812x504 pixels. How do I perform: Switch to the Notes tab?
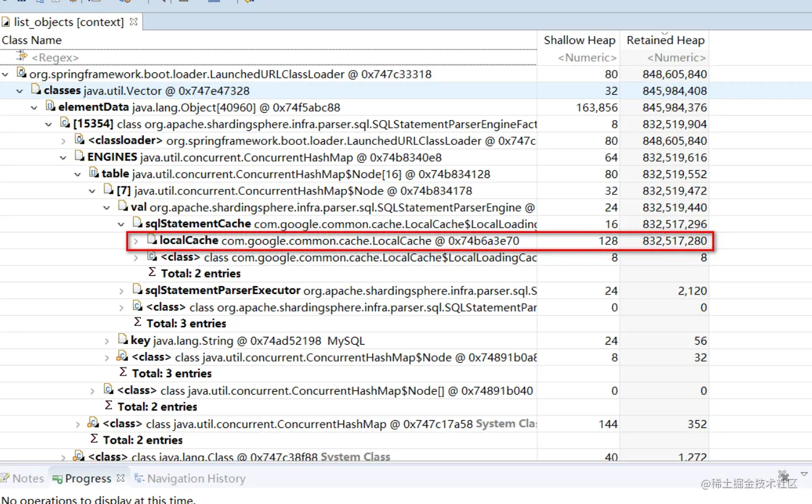pos(22,478)
